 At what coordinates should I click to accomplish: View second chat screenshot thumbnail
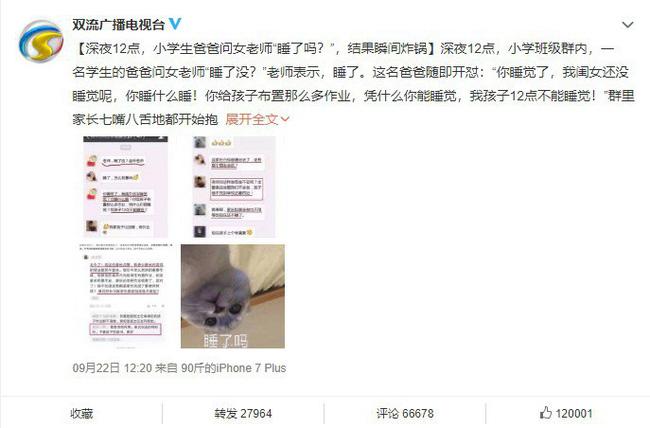tap(234, 187)
